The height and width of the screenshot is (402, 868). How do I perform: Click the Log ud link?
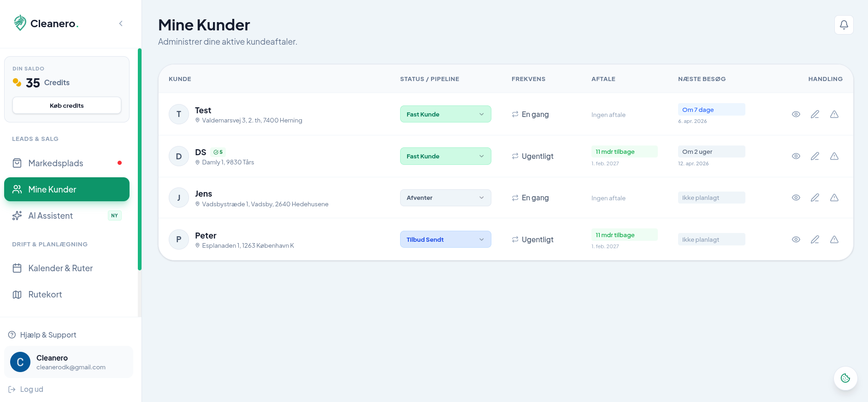pyautogui.click(x=31, y=389)
